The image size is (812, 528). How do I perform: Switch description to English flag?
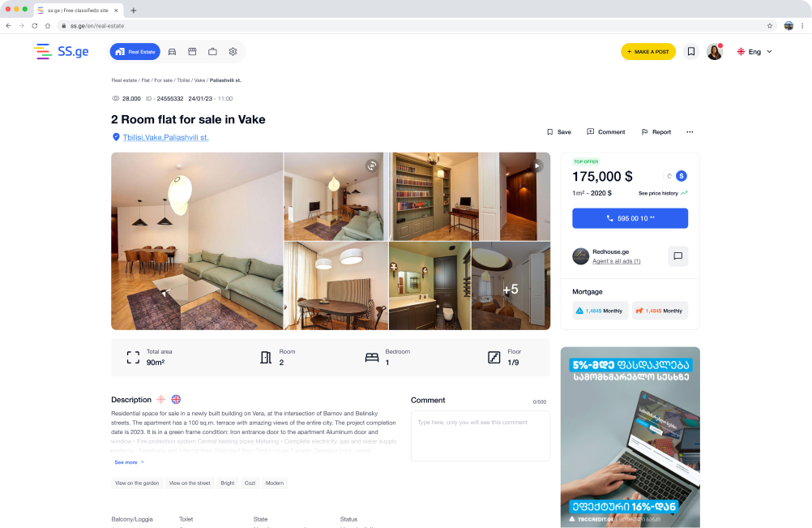pos(176,400)
